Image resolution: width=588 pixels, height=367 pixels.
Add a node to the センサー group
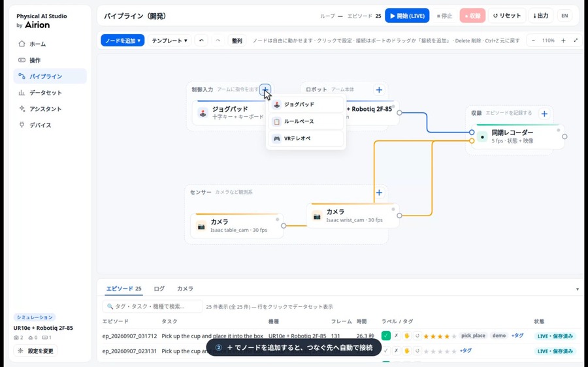(x=379, y=192)
